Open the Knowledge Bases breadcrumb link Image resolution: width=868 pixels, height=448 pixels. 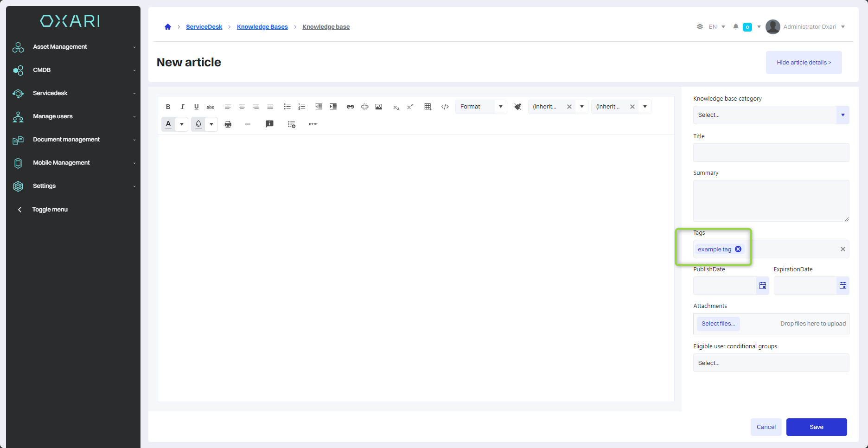click(262, 27)
